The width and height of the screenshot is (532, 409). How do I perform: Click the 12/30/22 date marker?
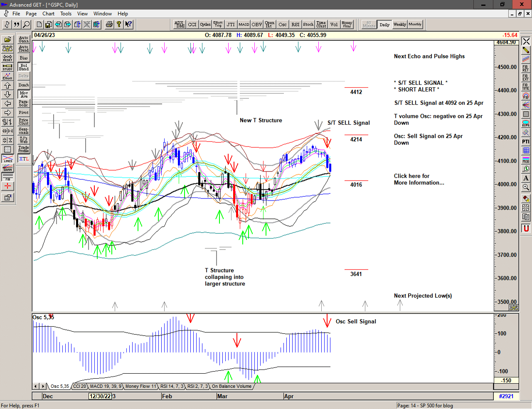pyautogui.click(x=100, y=396)
